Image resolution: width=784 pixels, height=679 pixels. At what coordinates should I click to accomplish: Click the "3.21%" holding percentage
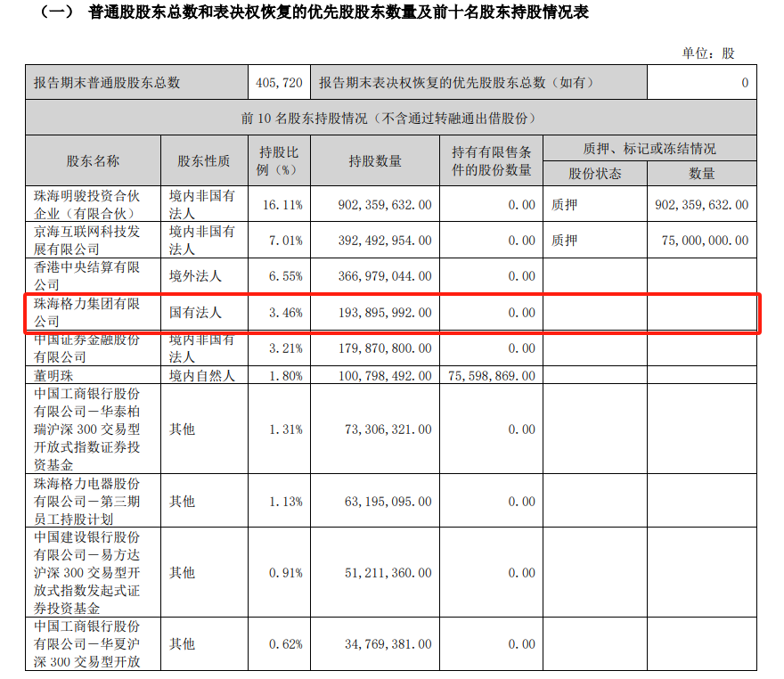pos(286,348)
